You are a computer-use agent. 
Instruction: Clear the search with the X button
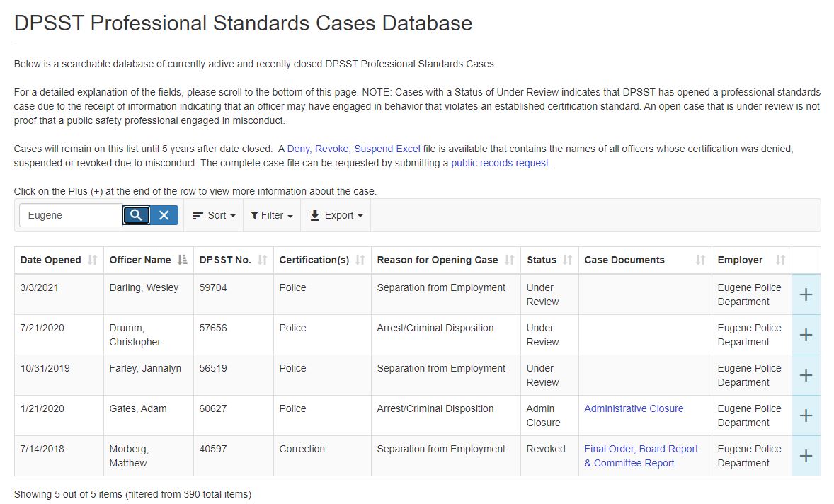(164, 215)
